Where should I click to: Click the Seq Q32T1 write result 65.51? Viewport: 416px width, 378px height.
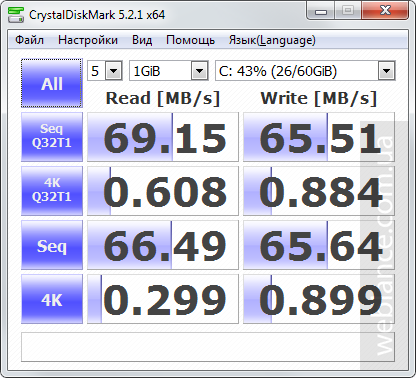[x=319, y=137]
